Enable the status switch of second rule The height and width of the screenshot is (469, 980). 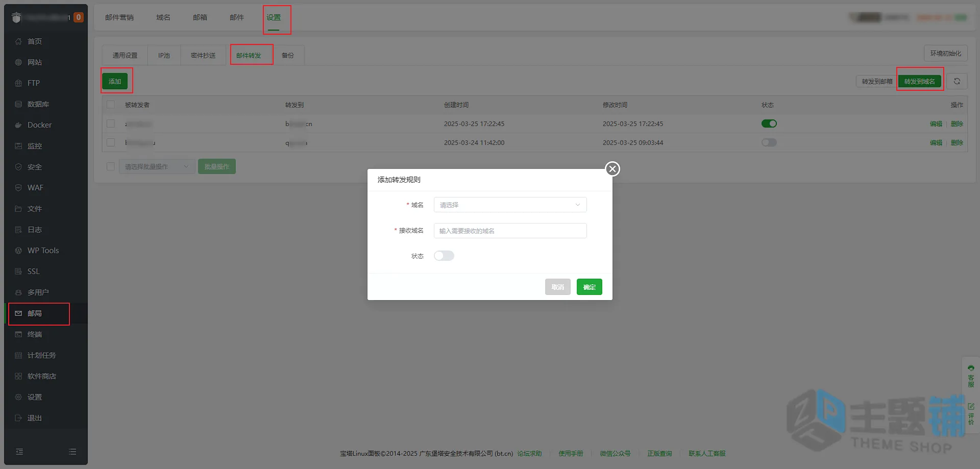coord(769,142)
